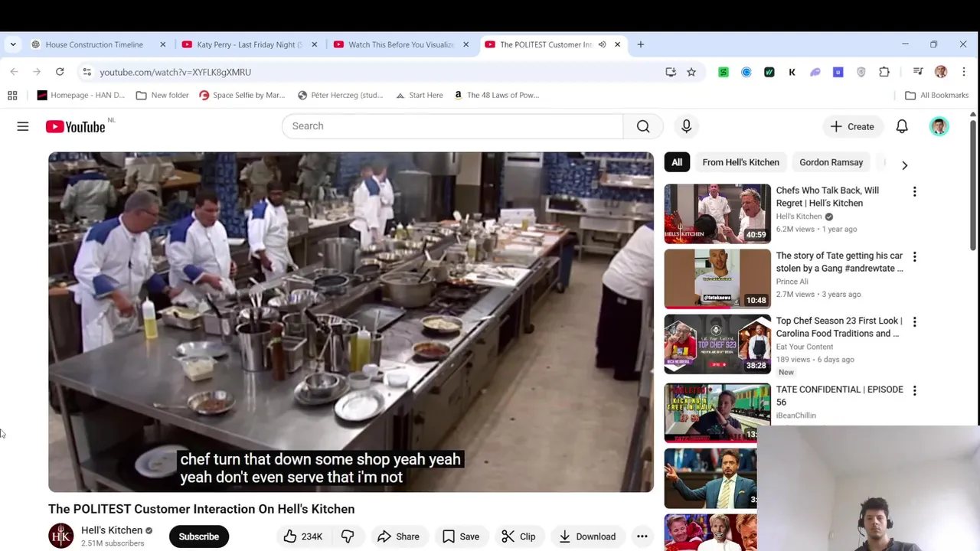Click the green S extension icon

(x=724, y=72)
